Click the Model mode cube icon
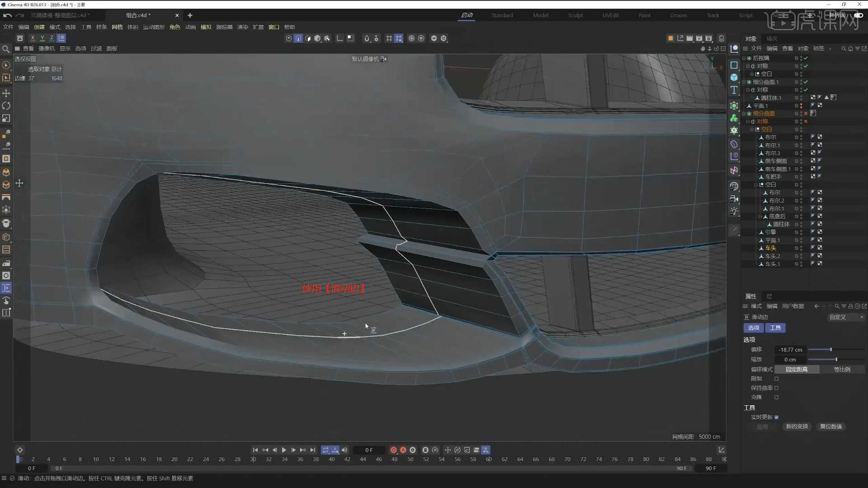Screen dimensions: 868x488 [317, 38]
